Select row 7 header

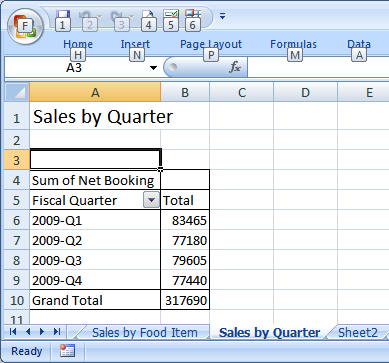click(17, 240)
